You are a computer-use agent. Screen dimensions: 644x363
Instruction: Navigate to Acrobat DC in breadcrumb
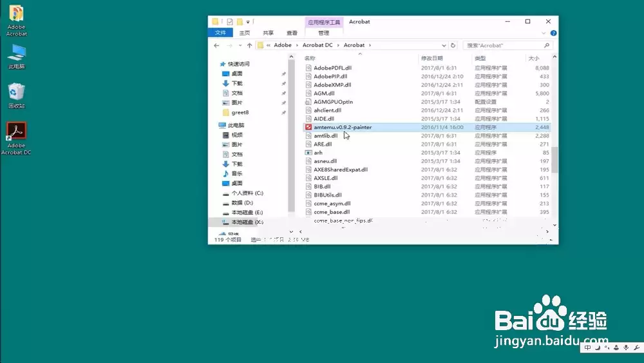pos(317,45)
